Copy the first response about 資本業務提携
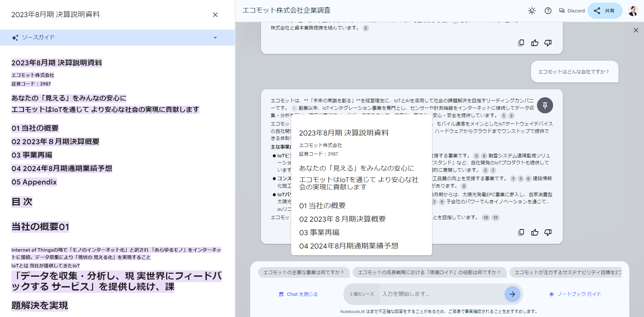The width and height of the screenshot is (644, 317). pos(521,43)
